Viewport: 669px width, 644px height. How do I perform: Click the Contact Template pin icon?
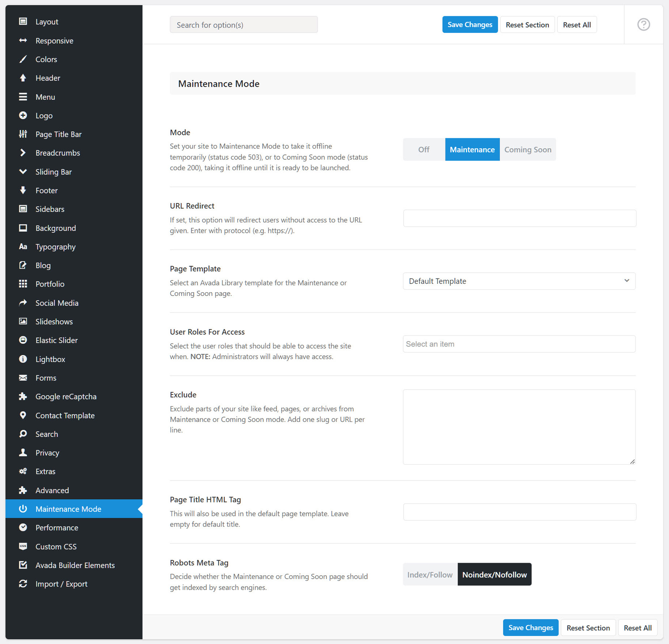point(23,415)
